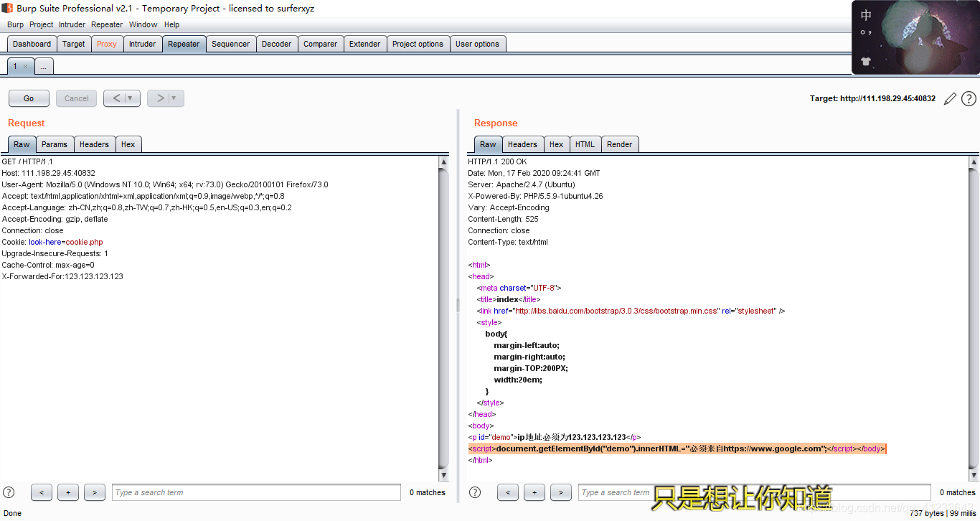The image size is (980, 521).
Task: Click the response search term field
Action: pyautogui.click(x=755, y=492)
